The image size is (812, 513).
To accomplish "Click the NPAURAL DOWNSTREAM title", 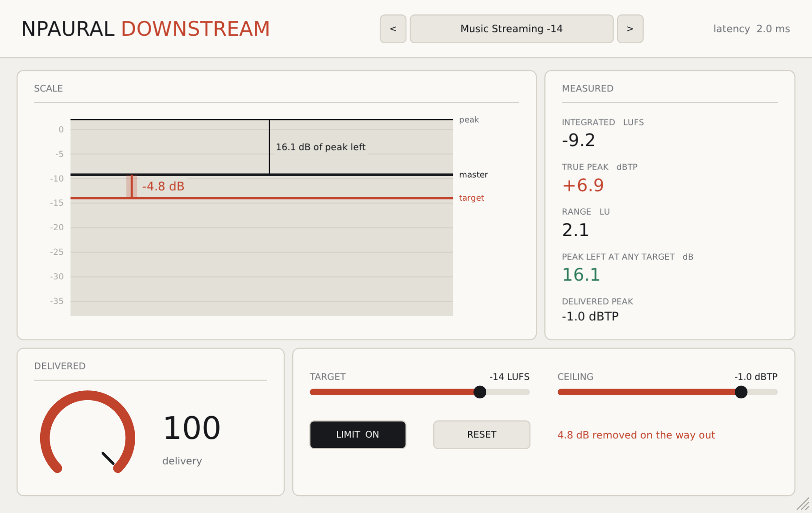I will [x=145, y=29].
